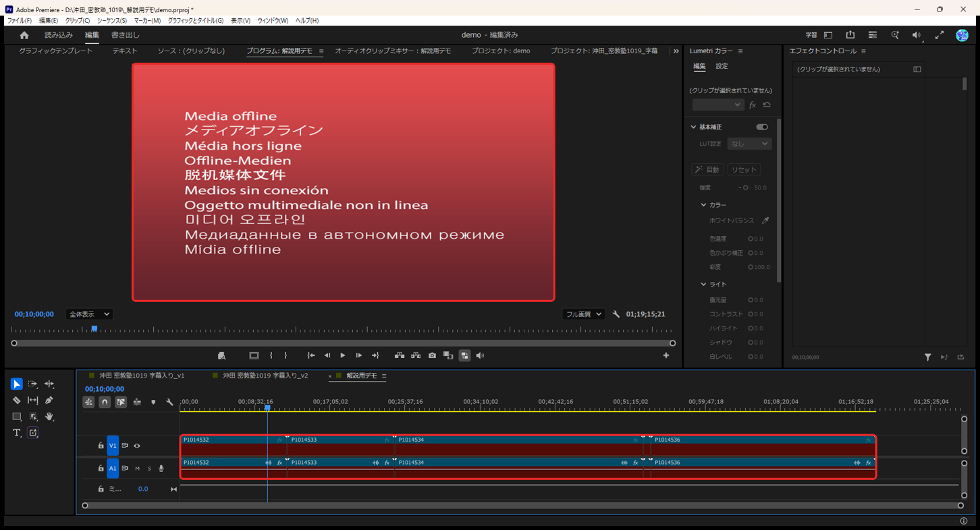Image resolution: width=980 pixels, height=530 pixels.
Task: Toggle lock on V1 track
Action: click(101, 446)
